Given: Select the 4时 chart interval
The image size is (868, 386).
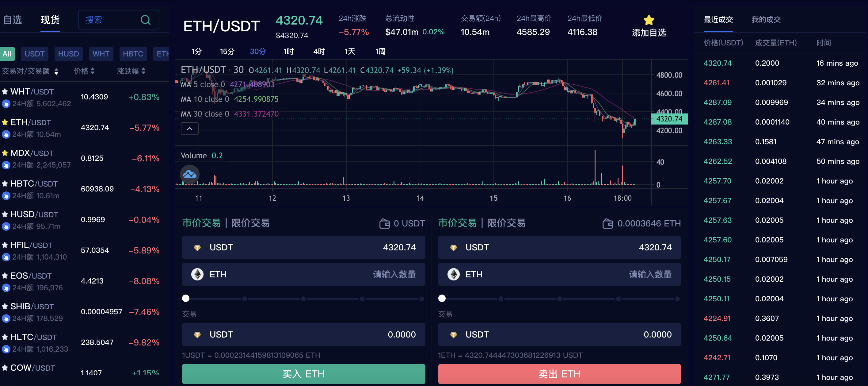Looking at the screenshot, I should pos(319,51).
